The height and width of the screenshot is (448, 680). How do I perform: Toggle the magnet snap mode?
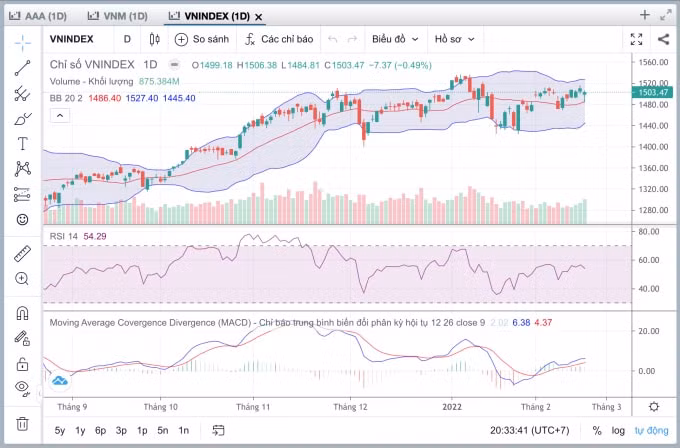[x=23, y=313]
